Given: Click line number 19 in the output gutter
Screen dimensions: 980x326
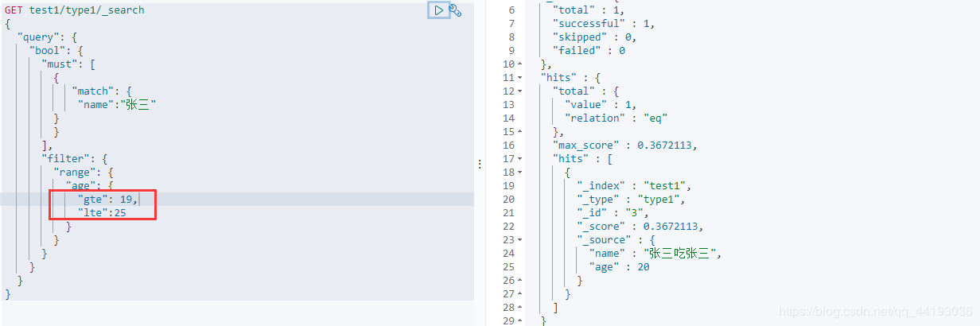Looking at the screenshot, I should click(x=508, y=185).
